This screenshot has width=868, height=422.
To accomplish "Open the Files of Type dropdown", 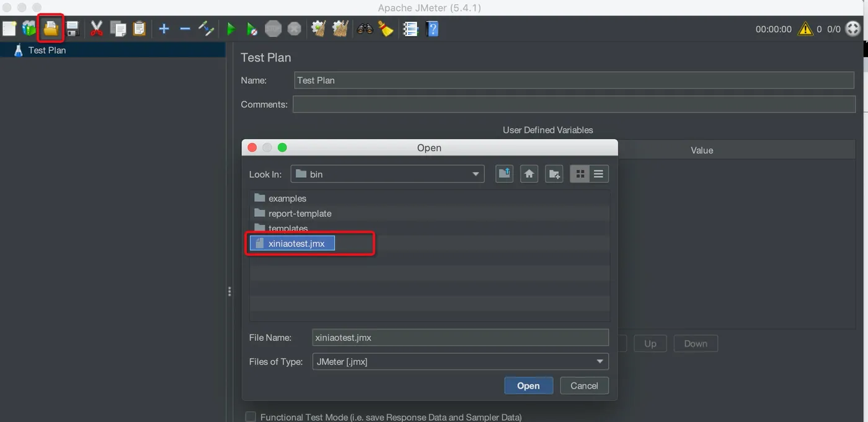I will (x=461, y=361).
